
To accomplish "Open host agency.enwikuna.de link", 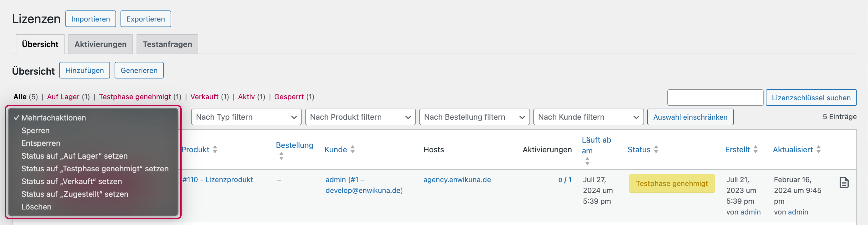I will (457, 180).
